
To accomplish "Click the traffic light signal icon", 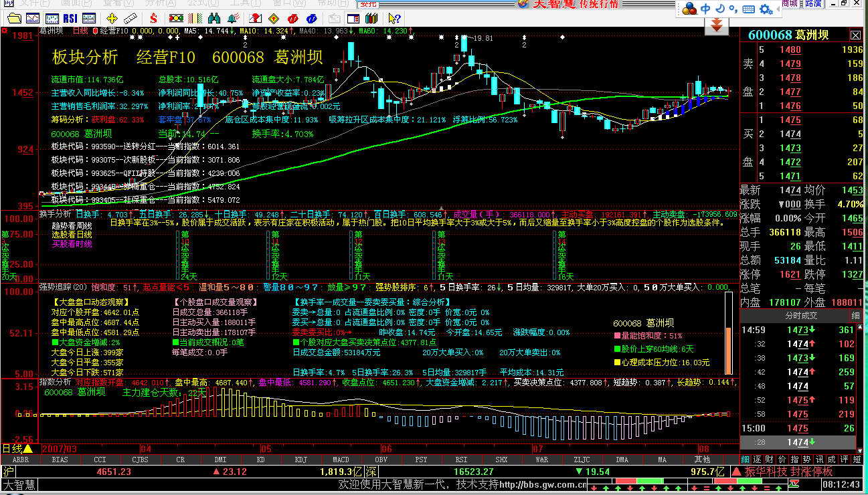I will point(176,18).
